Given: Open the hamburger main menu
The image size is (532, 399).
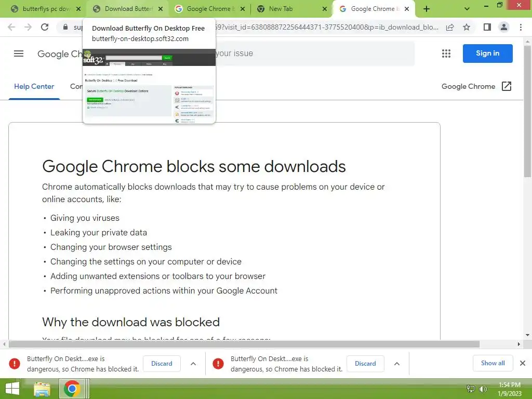Looking at the screenshot, I should click(x=19, y=54).
